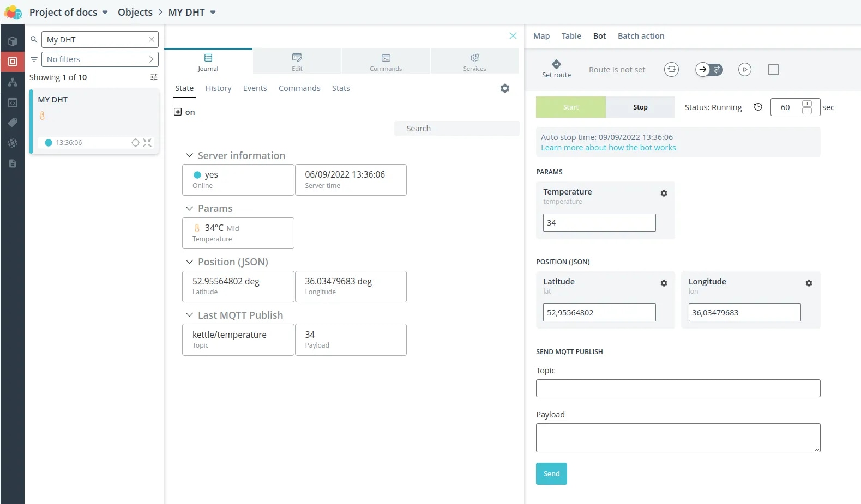The height and width of the screenshot is (504, 861).
Task: Open the Services tab
Action: click(x=474, y=62)
